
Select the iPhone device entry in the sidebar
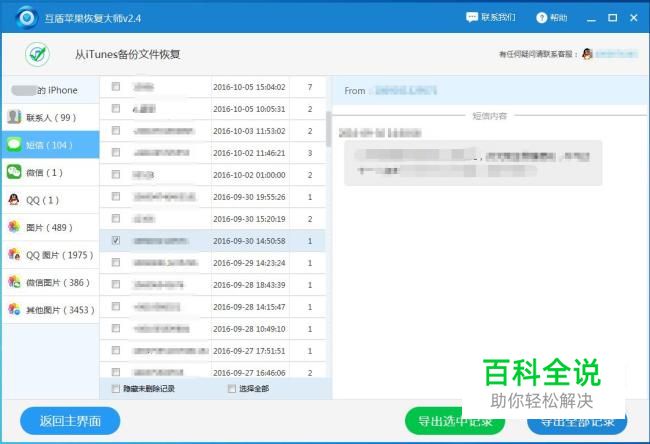[x=51, y=90]
